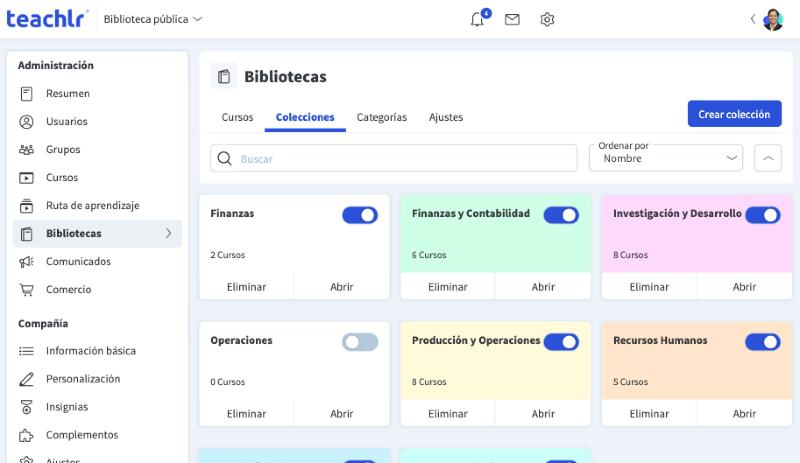Image resolution: width=800 pixels, height=463 pixels.
Task: Enable the Operaciones collection toggle
Action: (360, 342)
